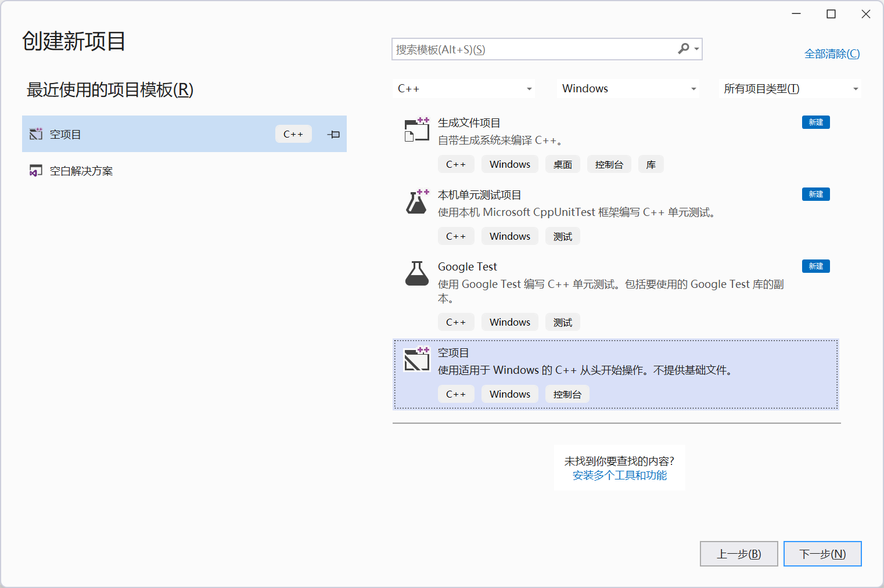Screen dimensions: 884x588
Task: Click the 测试 tag under 本机单元测试项目
Action: [x=562, y=236]
